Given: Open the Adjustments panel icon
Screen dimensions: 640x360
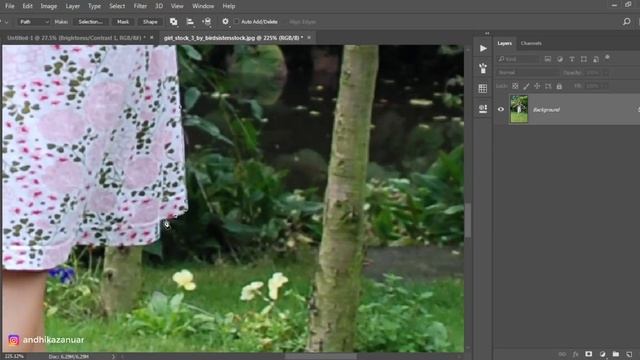Looking at the screenshot, I should [x=483, y=109].
